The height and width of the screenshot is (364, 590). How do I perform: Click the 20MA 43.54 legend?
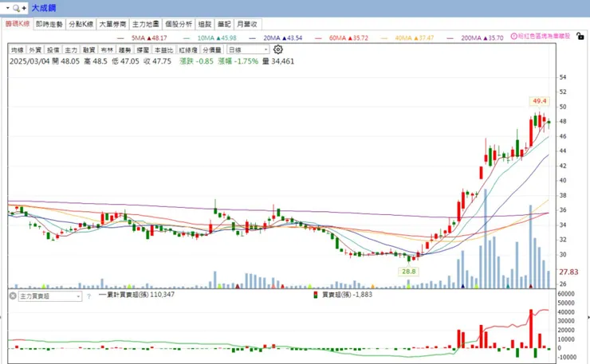coord(275,38)
